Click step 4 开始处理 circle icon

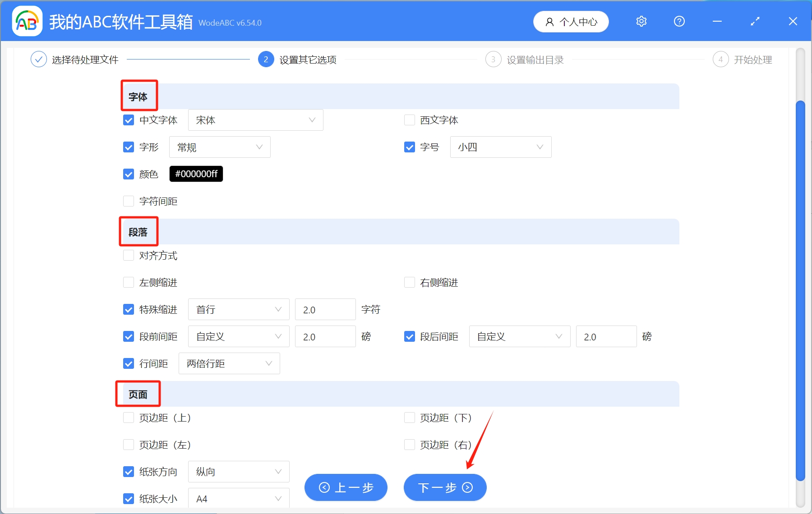click(x=721, y=59)
